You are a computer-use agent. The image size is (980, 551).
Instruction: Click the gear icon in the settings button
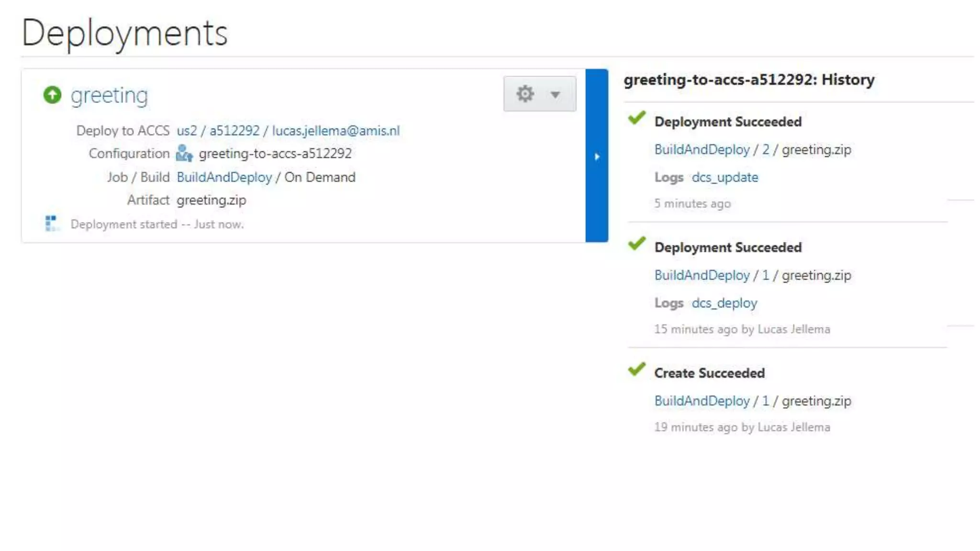[x=525, y=94]
